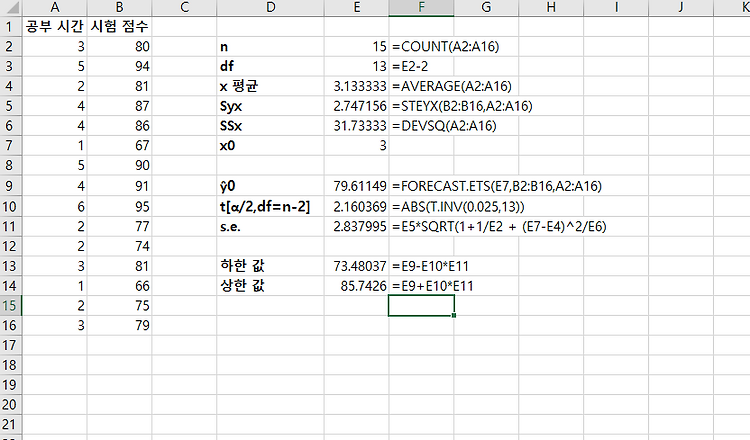This screenshot has width=750, height=440.
Task: Click the 'x 평균' label cell
Action: coord(270,86)
